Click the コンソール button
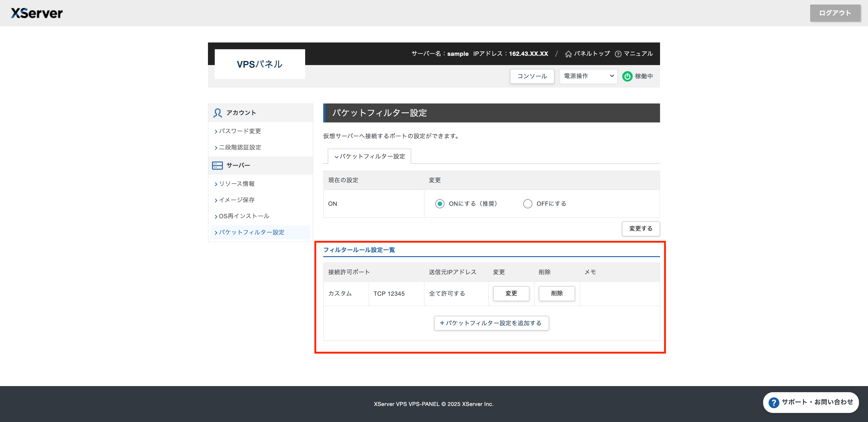Image resolution: width=868 pixels, height=422 pixels. [532, 76]
